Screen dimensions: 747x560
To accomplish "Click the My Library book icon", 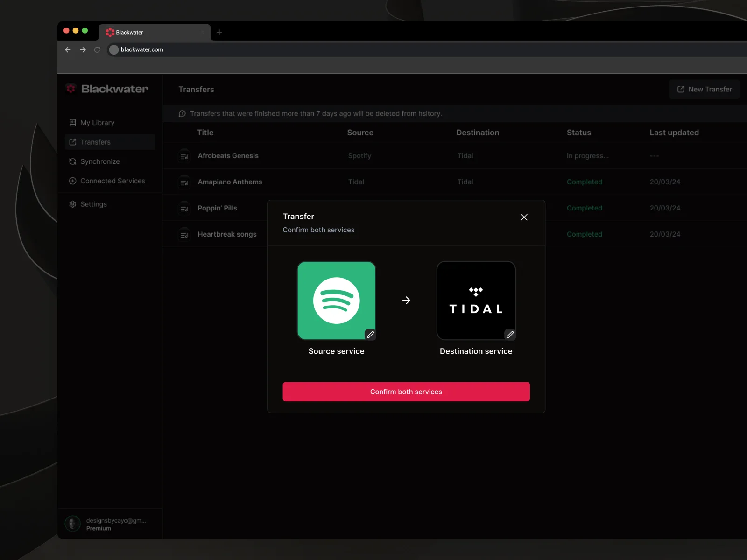I will pos(72,123).
